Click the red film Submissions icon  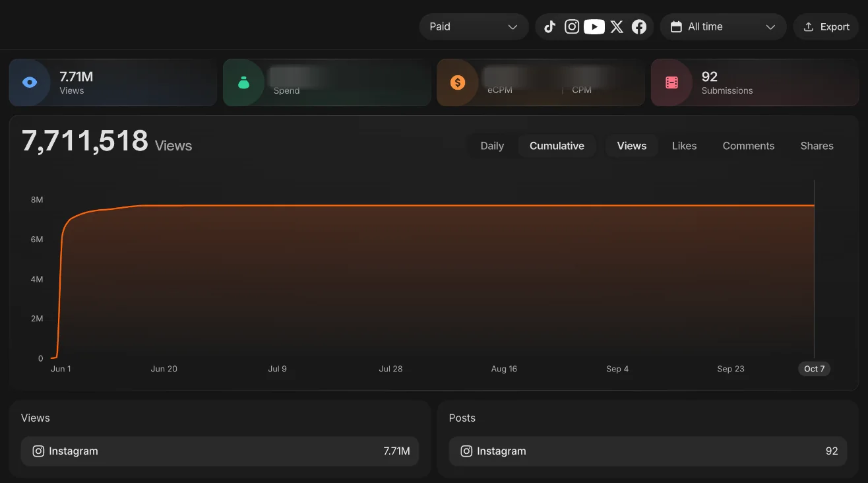pyautogui.click(x=671, y=82)
